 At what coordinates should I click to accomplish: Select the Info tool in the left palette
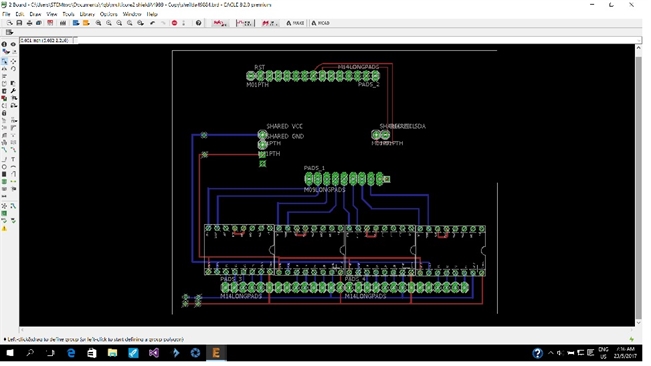coord(4,44)
